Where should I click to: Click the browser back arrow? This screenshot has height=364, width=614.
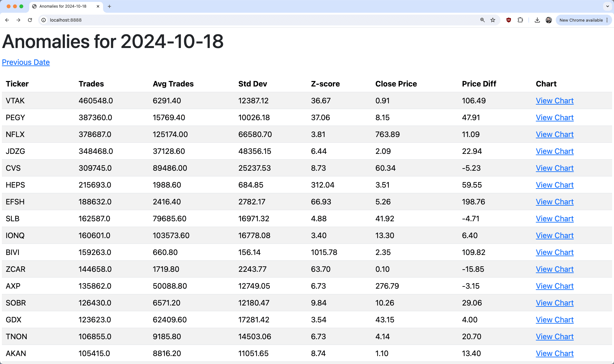tap(7, 20)
